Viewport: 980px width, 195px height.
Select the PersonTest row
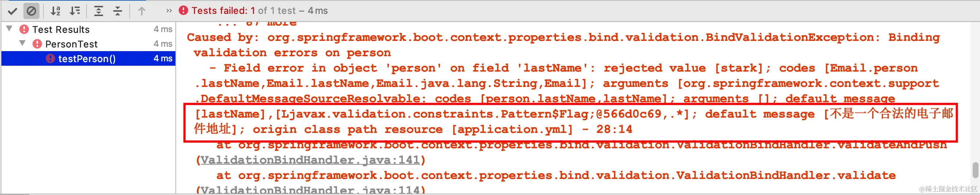[x=88, y=44]
